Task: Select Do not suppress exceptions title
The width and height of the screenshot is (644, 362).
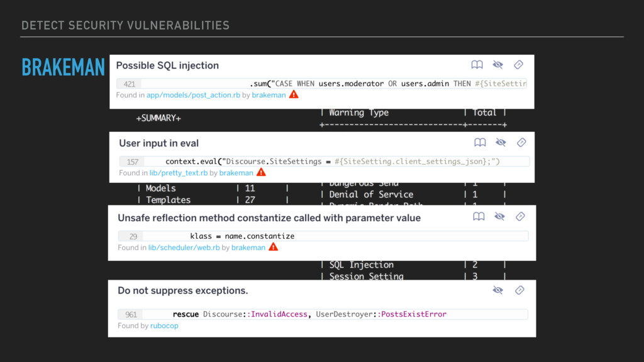Action: coord(183,290)
